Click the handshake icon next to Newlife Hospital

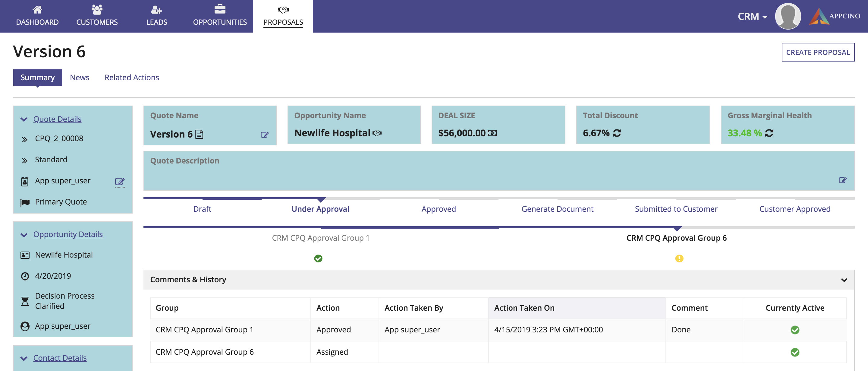point(377,133)
